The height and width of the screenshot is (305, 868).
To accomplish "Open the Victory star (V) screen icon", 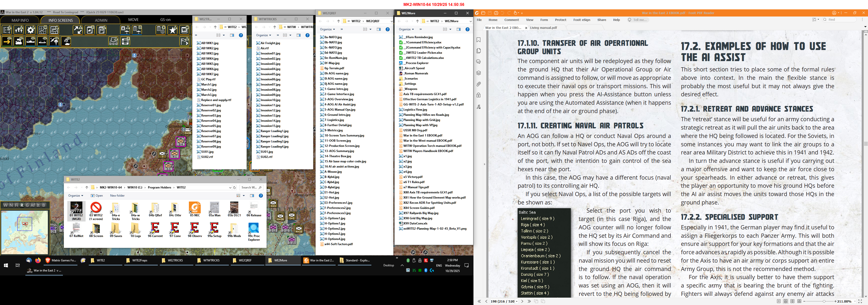I will pyautogui.click(x=173, y=30).
